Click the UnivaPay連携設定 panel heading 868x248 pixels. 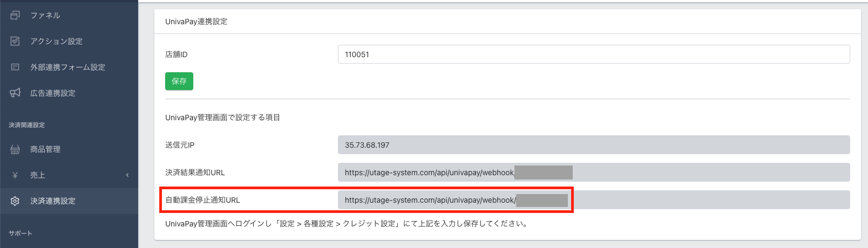[x=196, y=22]
